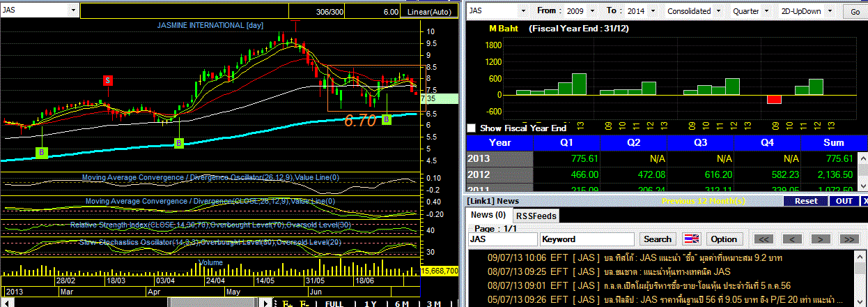Click the news symbol field containing JAS
Image resolution: width=868 pixels, height=307 pixels.
pyautogui.click(x=502, y=239)
